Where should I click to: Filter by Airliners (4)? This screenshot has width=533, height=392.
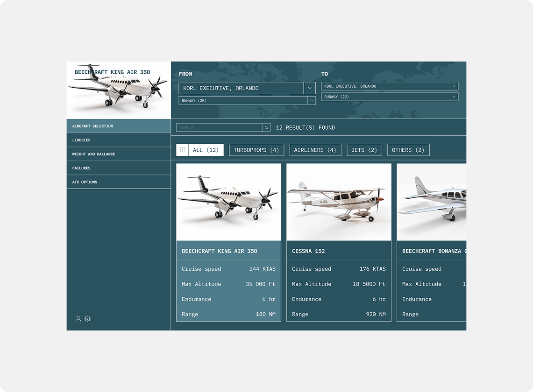pyautogui.click(x=315, y=150)
